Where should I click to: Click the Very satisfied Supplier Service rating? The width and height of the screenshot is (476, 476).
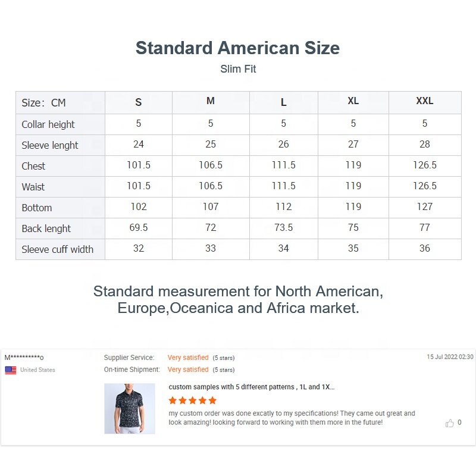point(188,358)
